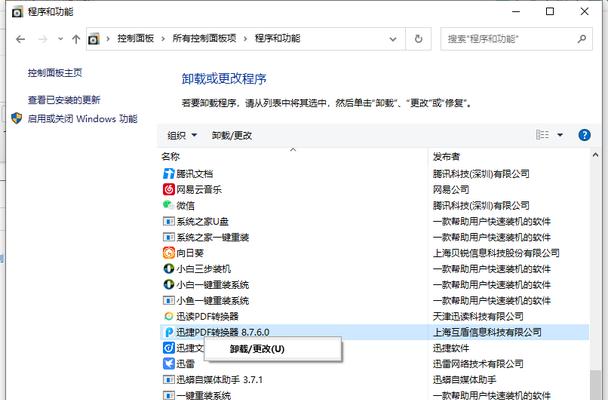Go back with the left arrow
Viewport: 608px width, 400px height.
tap(21, 39)
